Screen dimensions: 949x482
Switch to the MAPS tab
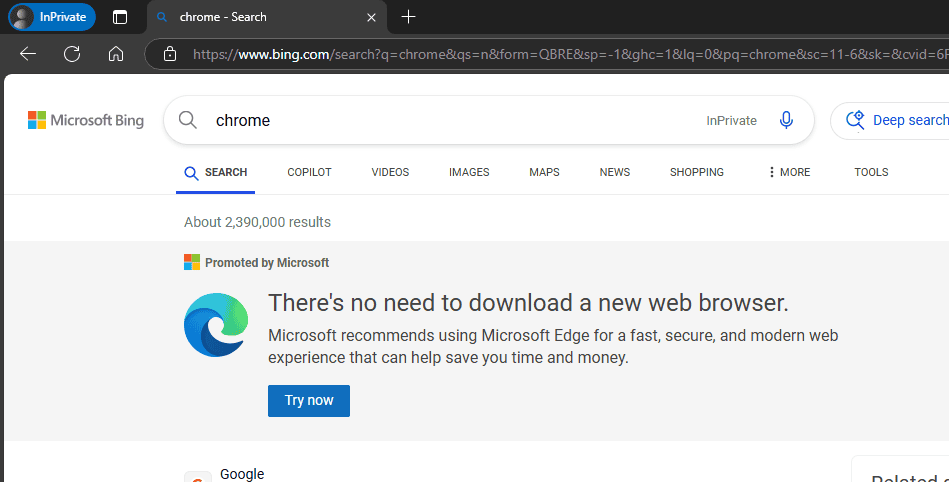pos(544,173)
